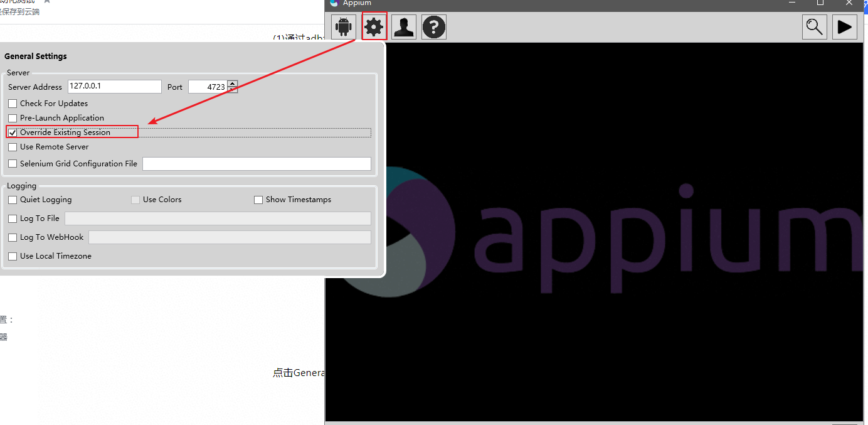868x425 pixels.
Task: Click the Logging group label
Action: [x=22, y=186]
